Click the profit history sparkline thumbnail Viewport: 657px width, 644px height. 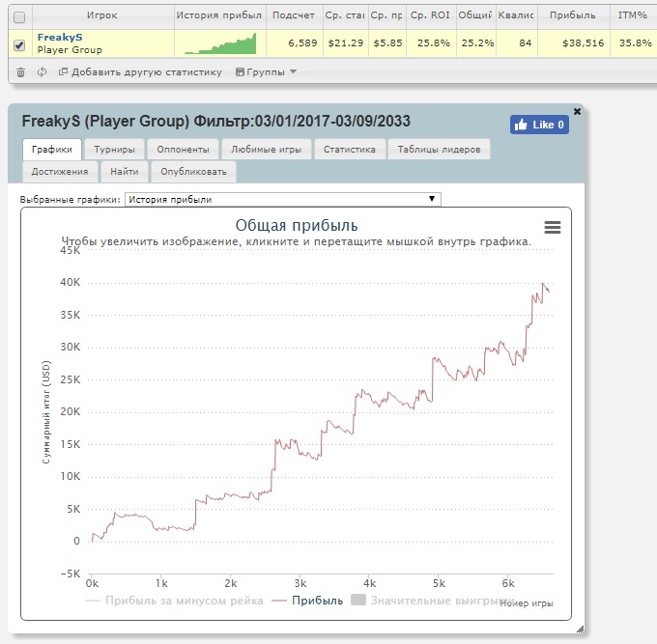220,43
